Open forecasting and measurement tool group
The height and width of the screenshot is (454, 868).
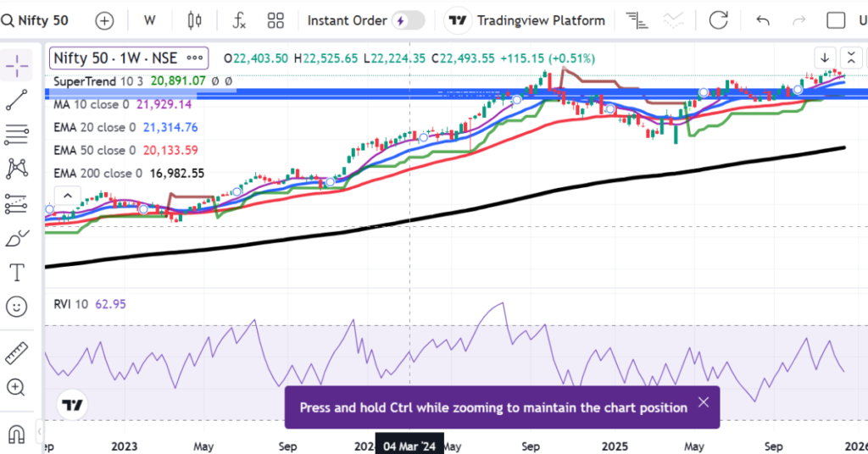point(17,204)
